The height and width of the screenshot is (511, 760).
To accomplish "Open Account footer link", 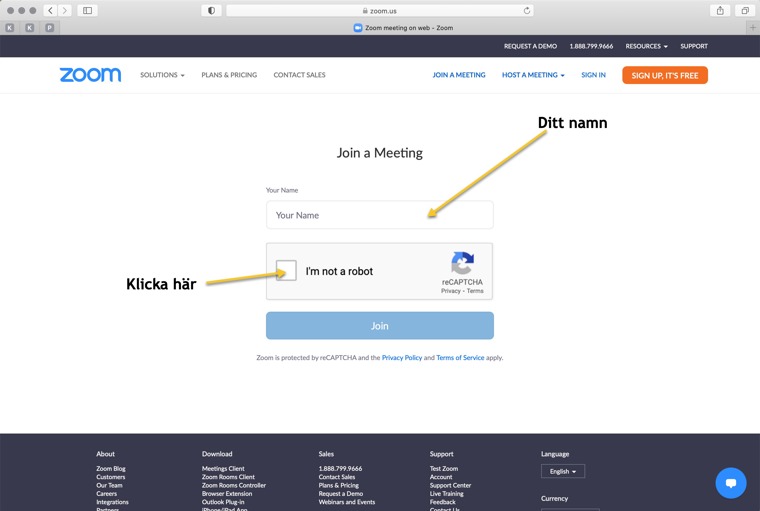I will 441,477.
